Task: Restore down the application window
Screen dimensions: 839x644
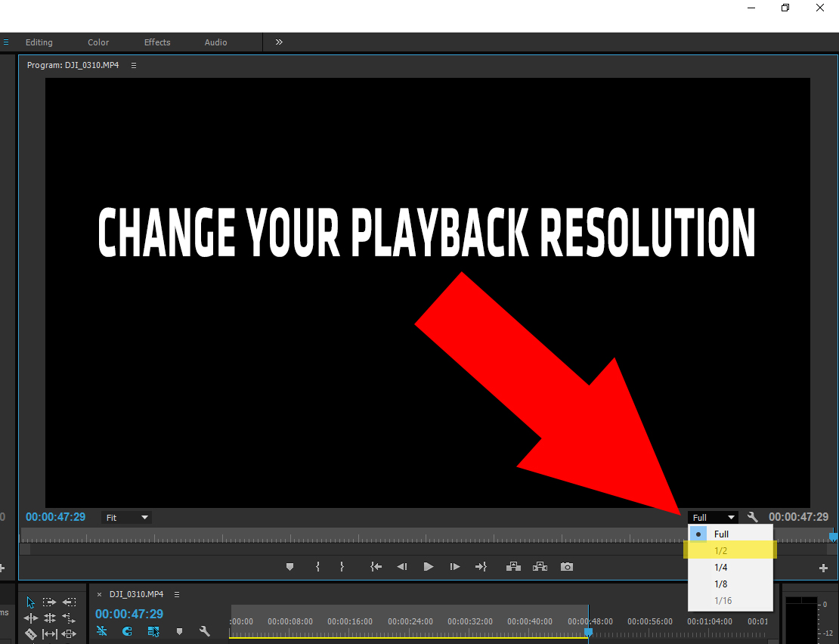Action: coord(785,8)
